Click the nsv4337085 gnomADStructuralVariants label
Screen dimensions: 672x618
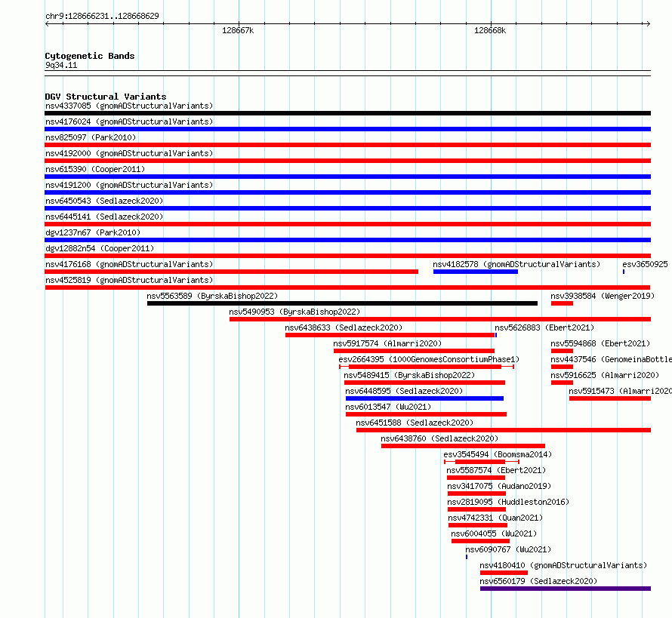(129, 106)
